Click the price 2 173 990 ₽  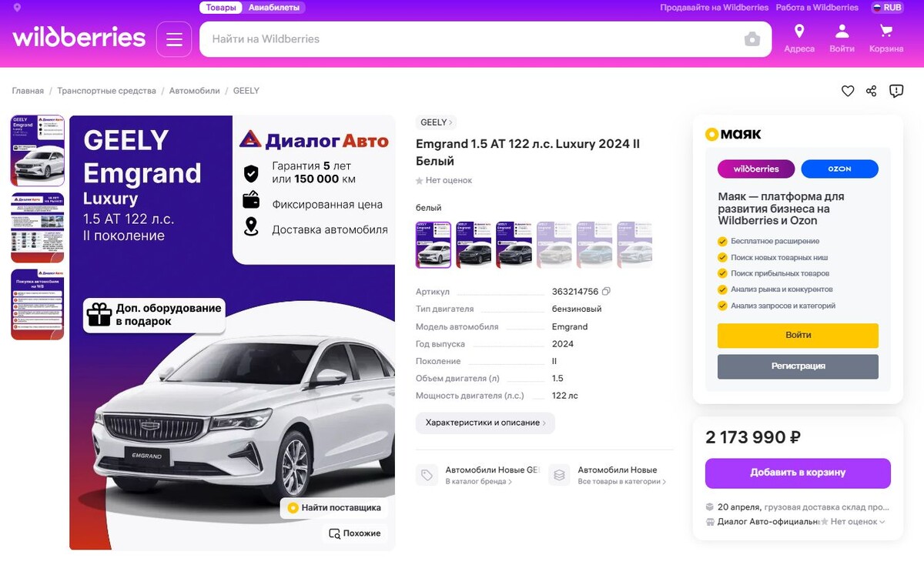click(753, 438)
